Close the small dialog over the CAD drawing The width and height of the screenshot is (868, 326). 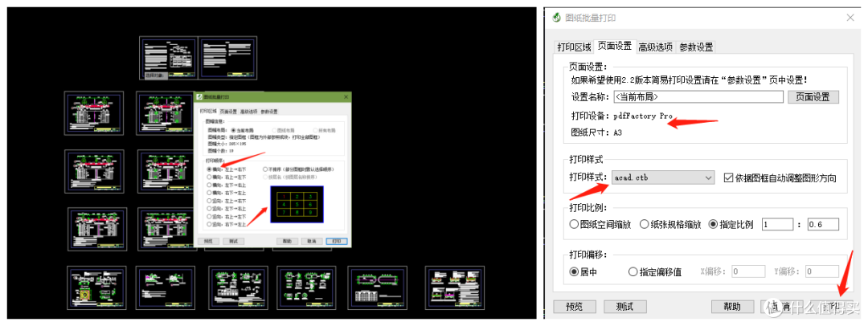[x=346, y=97]
